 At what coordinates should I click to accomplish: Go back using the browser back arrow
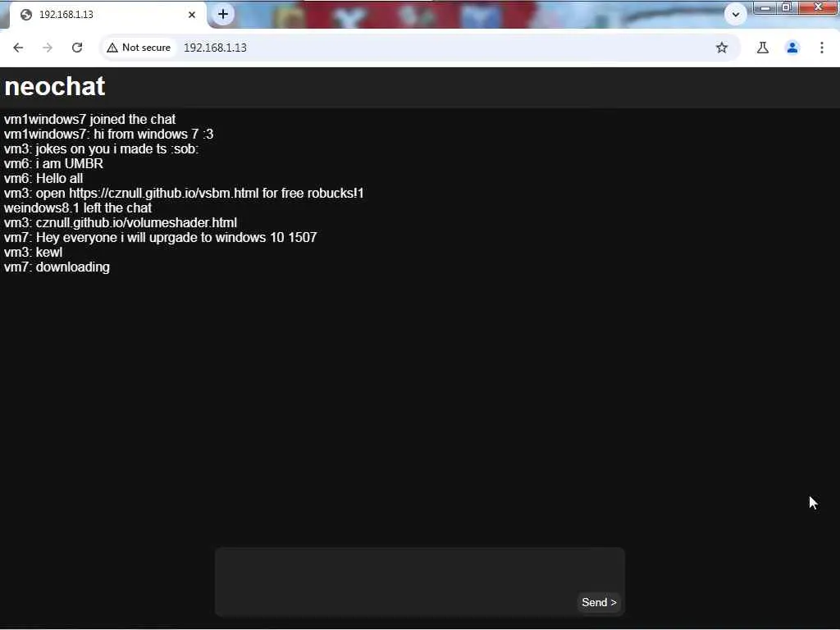coord(18,48)
